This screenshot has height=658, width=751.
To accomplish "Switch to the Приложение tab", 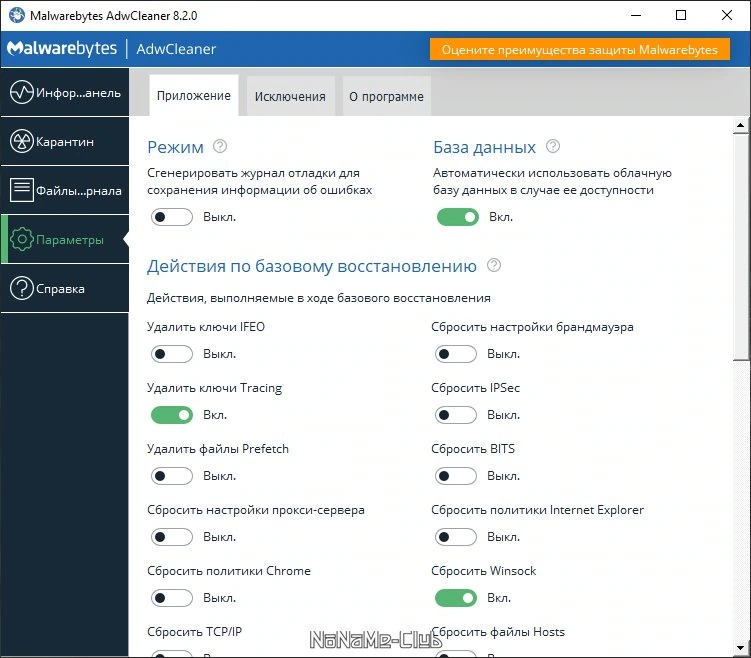I will click(193, 95).
